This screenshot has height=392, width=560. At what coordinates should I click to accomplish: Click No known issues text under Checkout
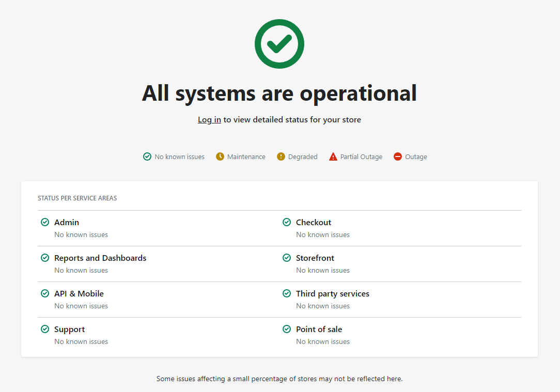[x=322, y=234]
